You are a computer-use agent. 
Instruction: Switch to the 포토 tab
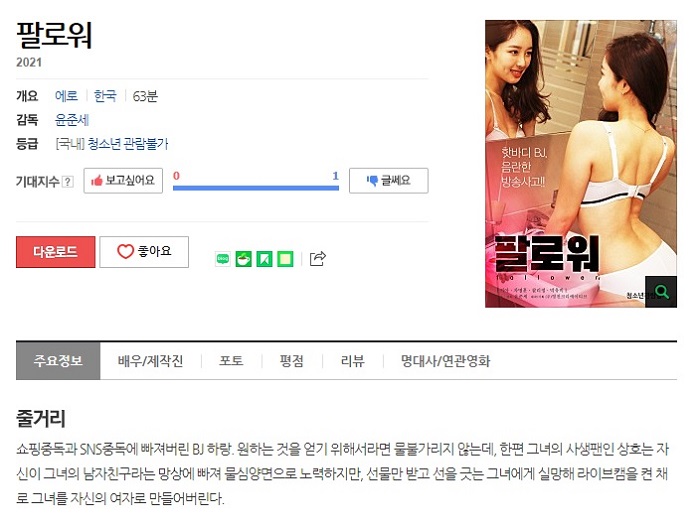click(x=231, y=361)
